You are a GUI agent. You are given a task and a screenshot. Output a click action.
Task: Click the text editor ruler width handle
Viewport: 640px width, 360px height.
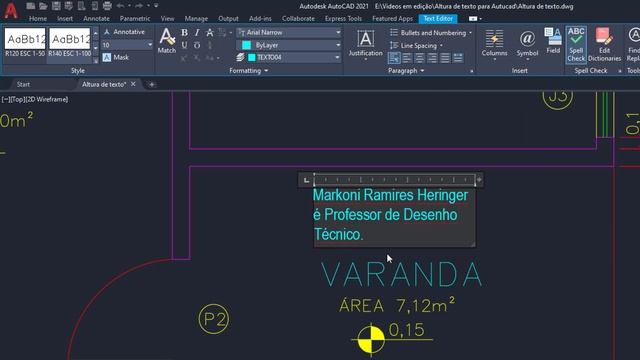[x=480, y=180]
